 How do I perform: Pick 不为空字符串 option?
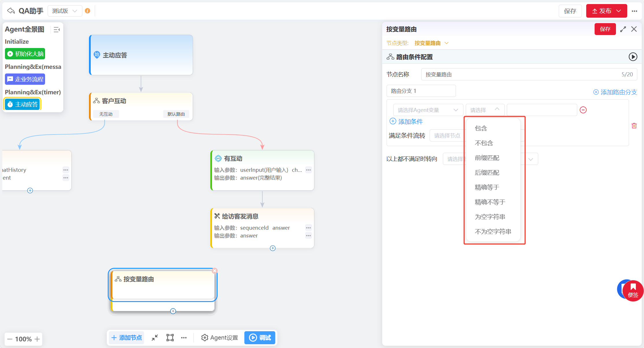[493, 231]
